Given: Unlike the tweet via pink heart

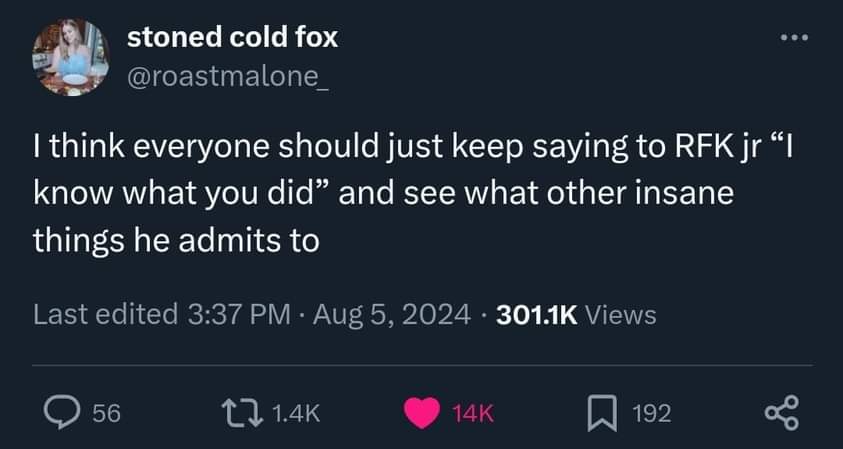Looking at the screenshot, I should 422,414.
